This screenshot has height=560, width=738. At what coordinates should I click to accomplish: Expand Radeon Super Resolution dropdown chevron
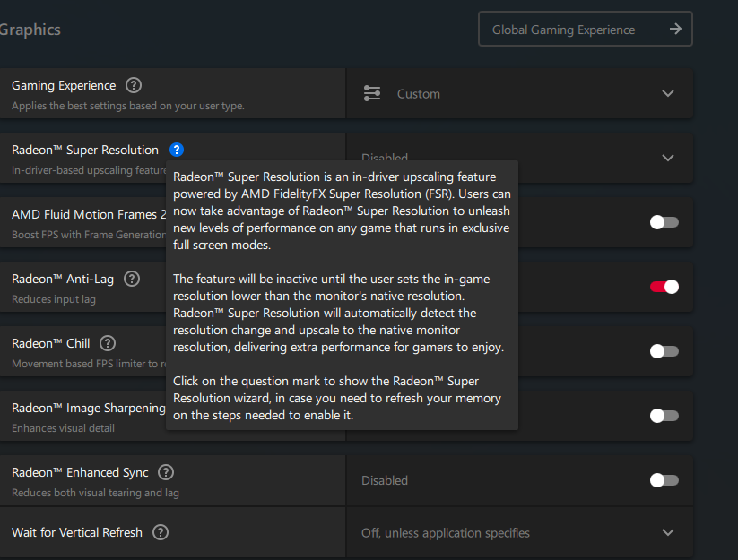point(668,158)
